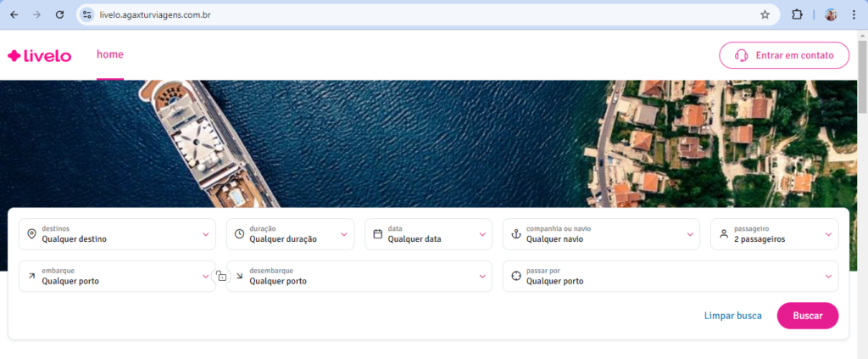Reload the page with the refresh button
Viewport: 868px width, 359px height.
pos(59,14)
